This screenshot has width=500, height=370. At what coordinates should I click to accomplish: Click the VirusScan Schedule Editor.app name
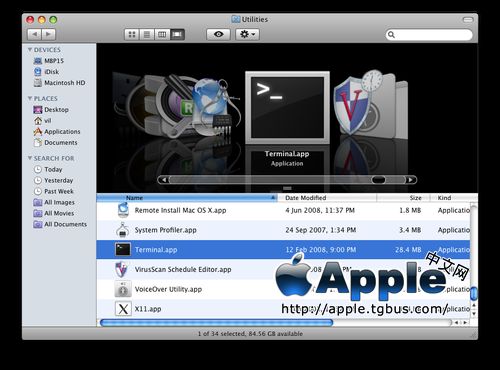[x=183, y=269]
